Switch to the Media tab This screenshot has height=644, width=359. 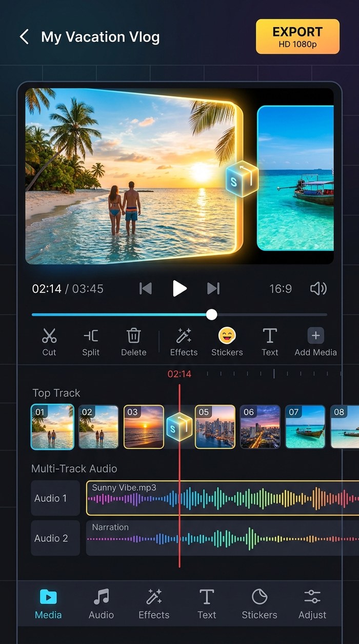tap(48, 604)
